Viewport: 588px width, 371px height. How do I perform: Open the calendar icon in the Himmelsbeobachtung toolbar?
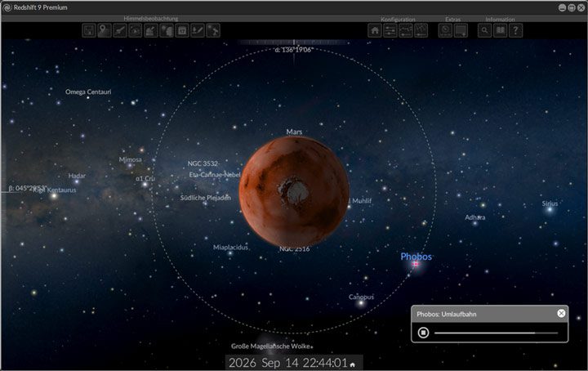(182, 30)
